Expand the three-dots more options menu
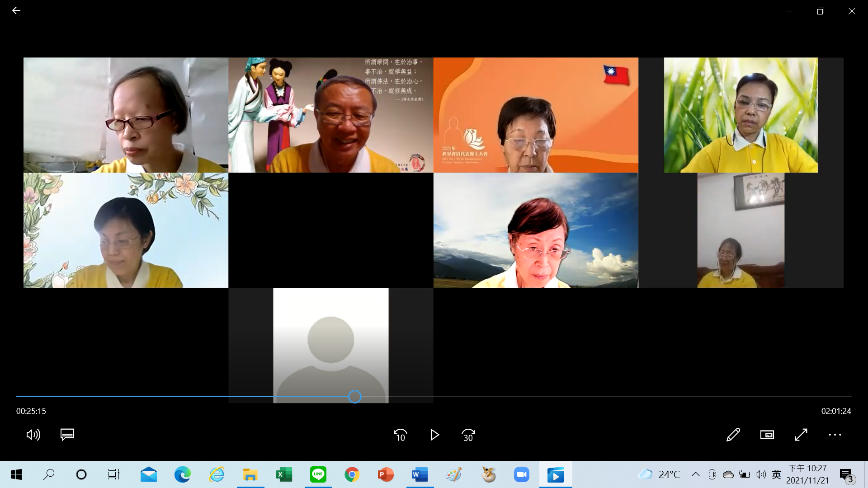 click(x=835, y=435)
